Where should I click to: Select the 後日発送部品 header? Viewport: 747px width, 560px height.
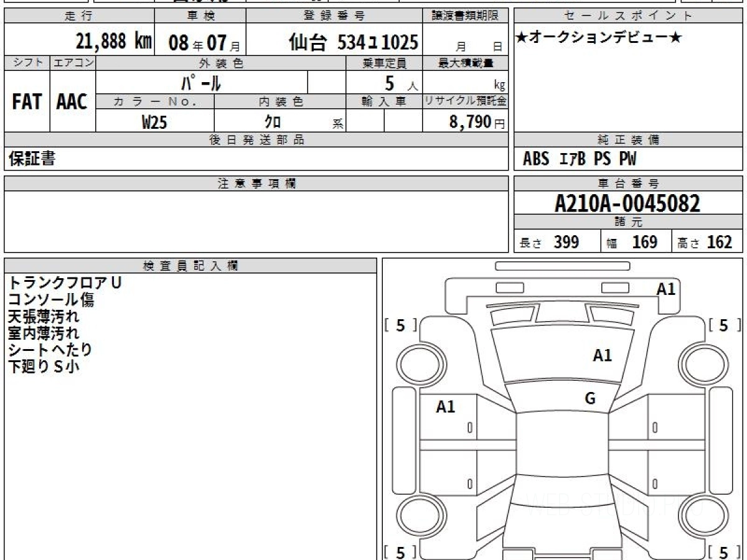click(256, 140)
